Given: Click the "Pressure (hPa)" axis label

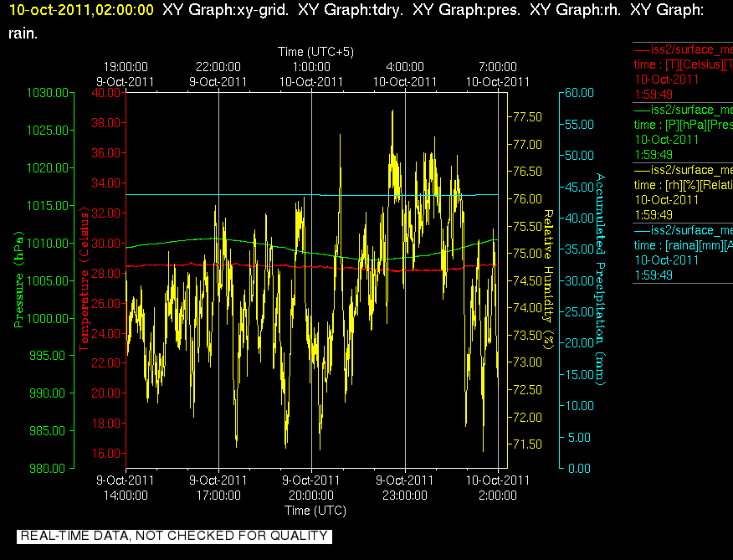Looking at the screenshot, I should [x=18, y=280].
